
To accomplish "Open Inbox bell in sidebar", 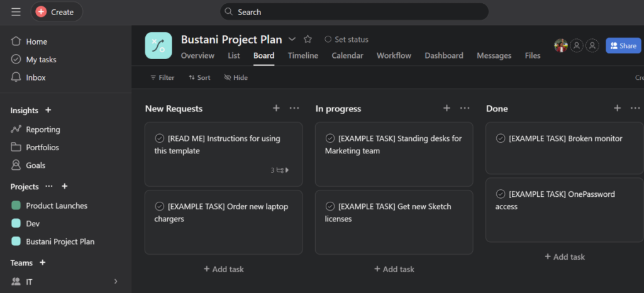I will coord(16,77).
